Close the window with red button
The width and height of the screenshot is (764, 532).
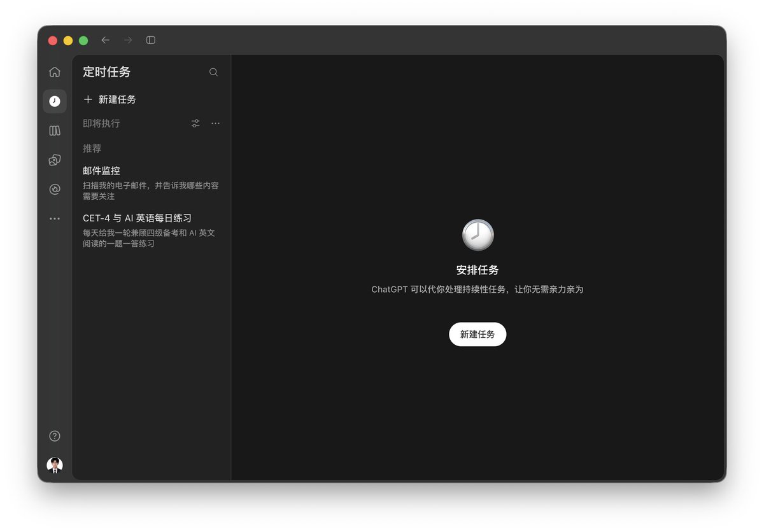coord(53,40)
